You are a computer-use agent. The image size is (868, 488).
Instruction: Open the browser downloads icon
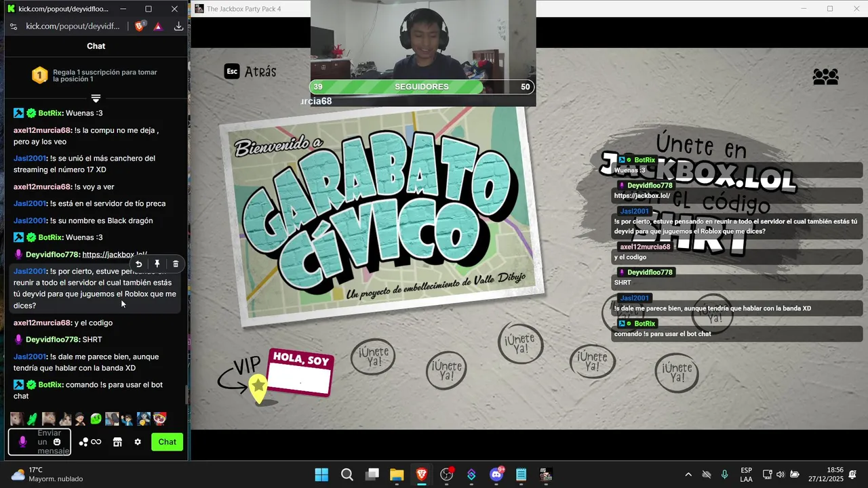coord(178,26)
